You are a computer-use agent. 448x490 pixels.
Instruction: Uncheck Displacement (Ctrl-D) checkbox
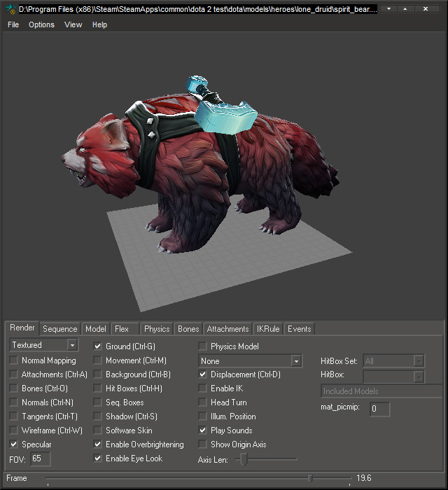point(203,374)
